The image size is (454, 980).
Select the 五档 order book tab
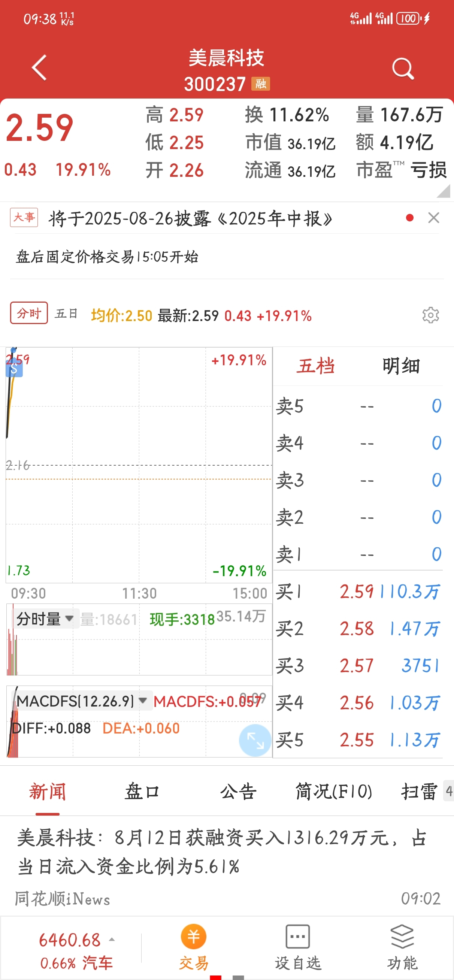coord(316,366)
